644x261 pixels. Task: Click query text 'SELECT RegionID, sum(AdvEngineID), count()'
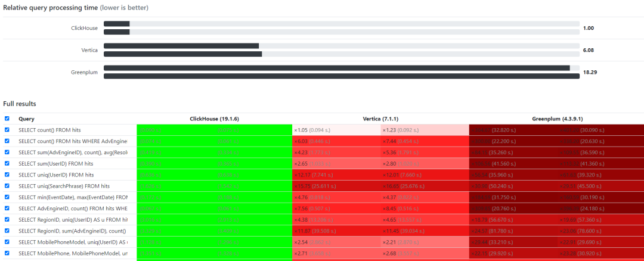73,231
